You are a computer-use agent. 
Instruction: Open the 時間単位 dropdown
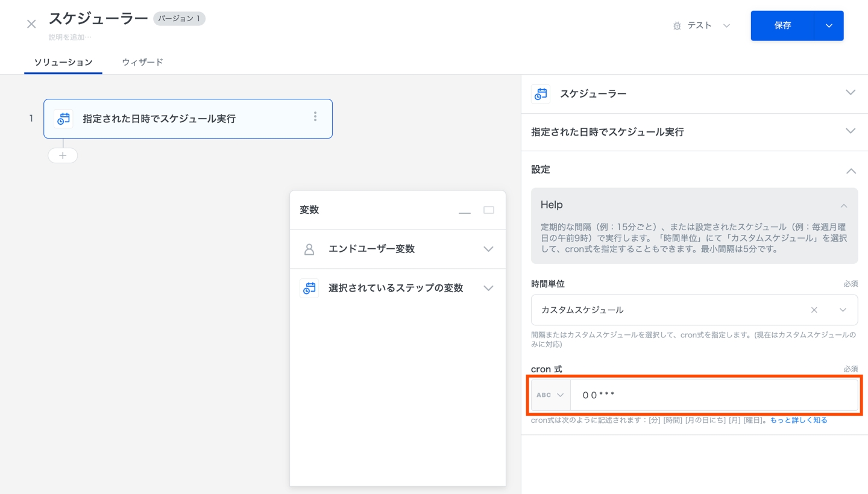843,310
